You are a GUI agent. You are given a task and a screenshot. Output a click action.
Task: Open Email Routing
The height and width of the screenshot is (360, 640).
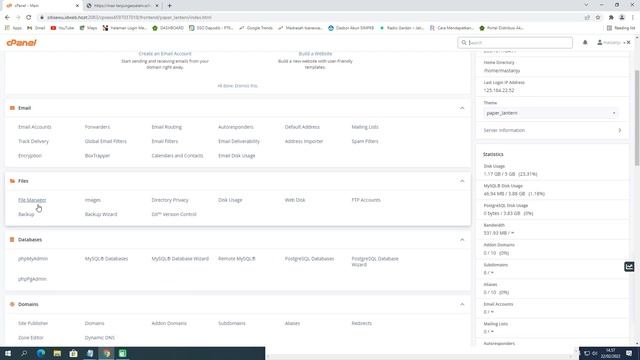(x=167, y=127)
